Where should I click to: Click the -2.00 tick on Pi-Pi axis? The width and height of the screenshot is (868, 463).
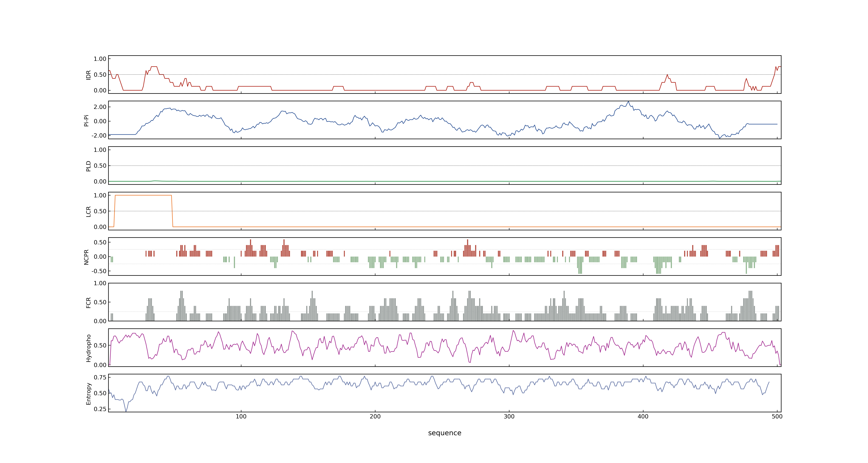point(99,135)
